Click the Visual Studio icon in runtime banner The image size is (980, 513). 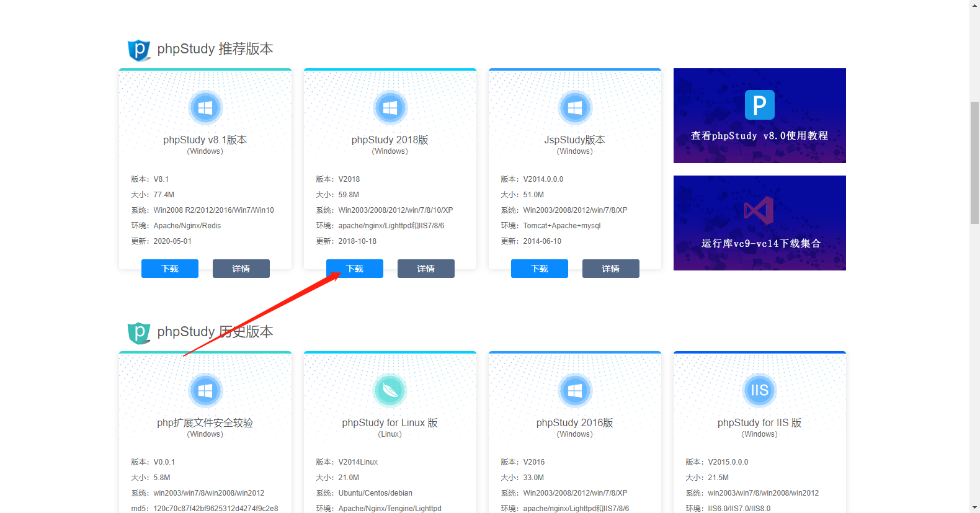point(759,211)
